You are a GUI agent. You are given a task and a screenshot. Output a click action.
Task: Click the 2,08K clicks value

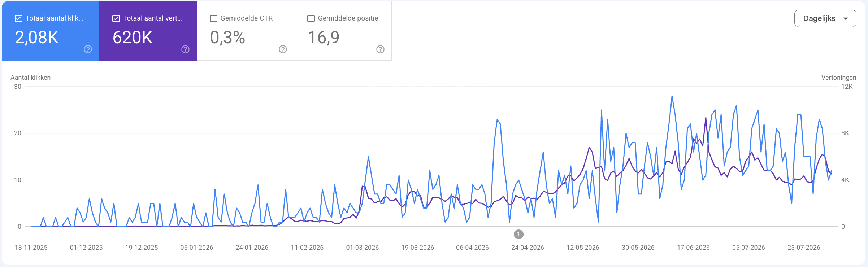point(37,38)
